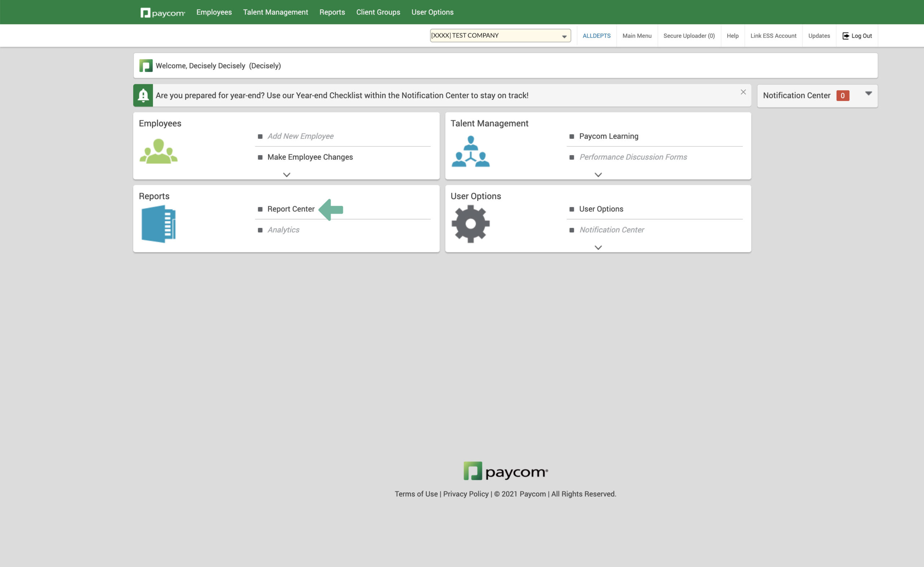Click the Log Out icon
The height and width of the screenshot is (567, 924).
point(846,36)
